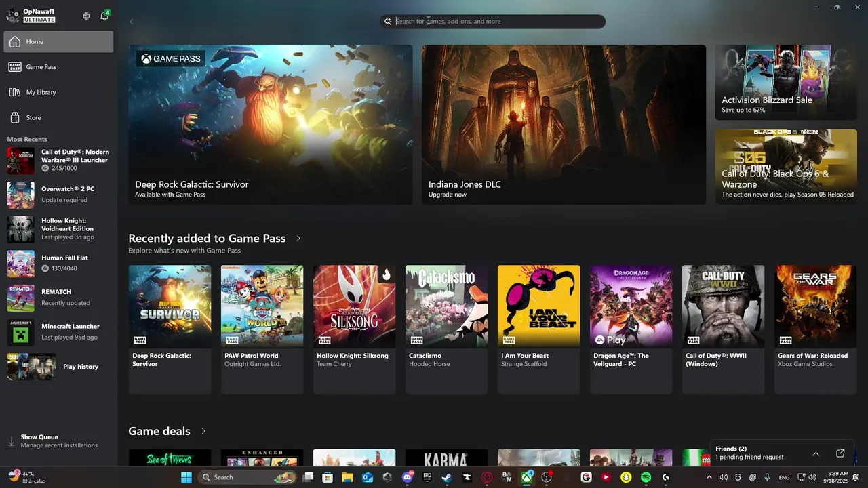Focus the games search field
Viewport: 868px width, 488px height.
pyautogui.click(x=493, y=22)
